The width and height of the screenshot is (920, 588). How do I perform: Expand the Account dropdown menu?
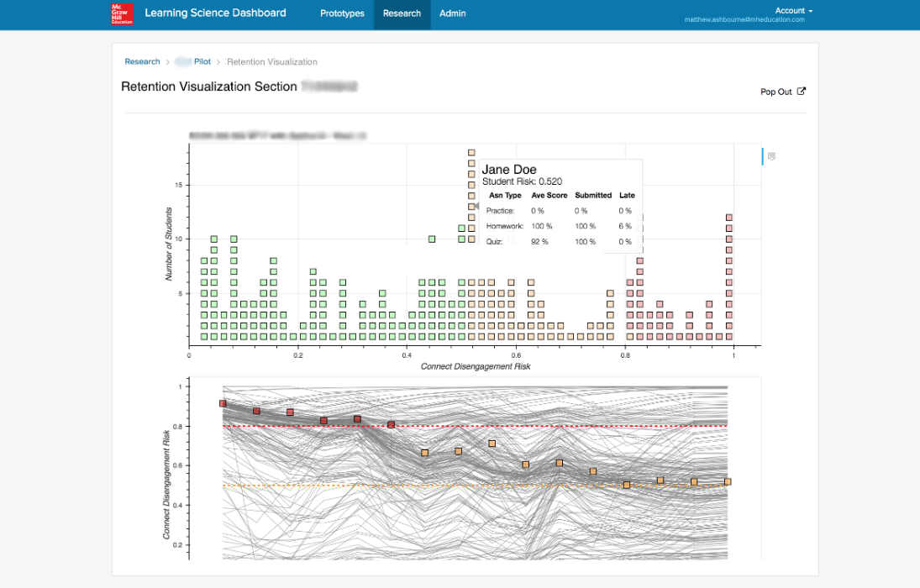[793, 10]
